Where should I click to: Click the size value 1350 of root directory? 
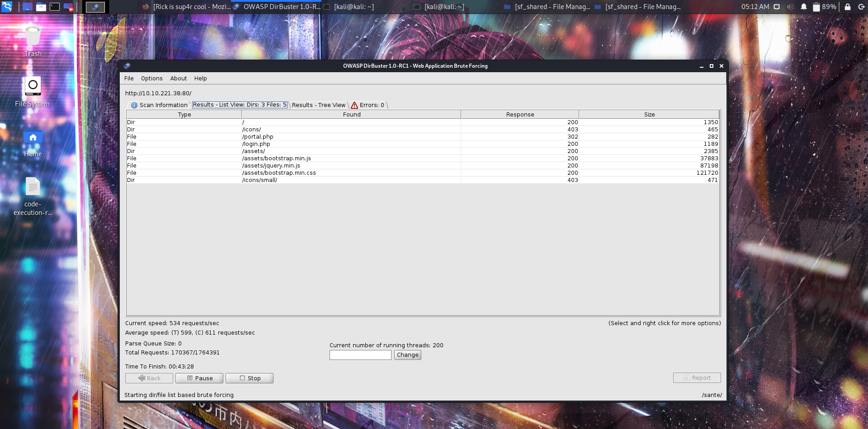(711, 122)
